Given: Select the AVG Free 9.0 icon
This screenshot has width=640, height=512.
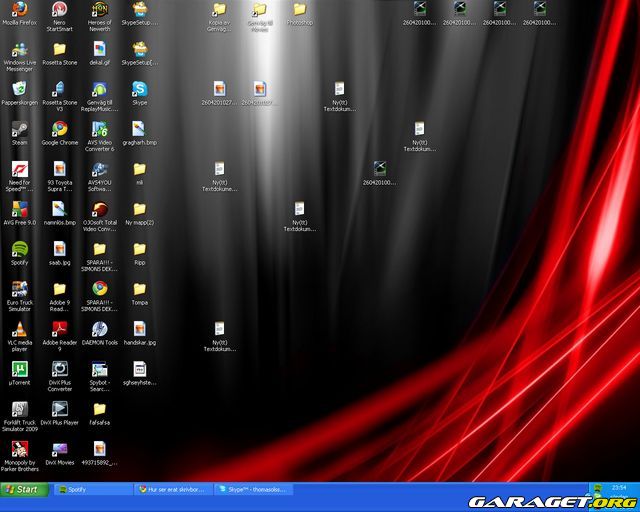Looking at the screenshot, I should pyautogui.click(x=19, y=209).
